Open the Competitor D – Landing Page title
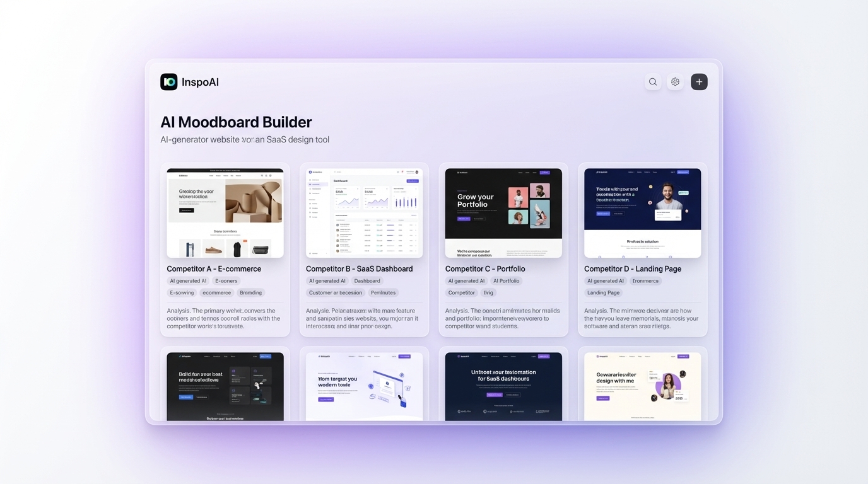The height and width of the screenshot is (484, 868). point(633,268)
